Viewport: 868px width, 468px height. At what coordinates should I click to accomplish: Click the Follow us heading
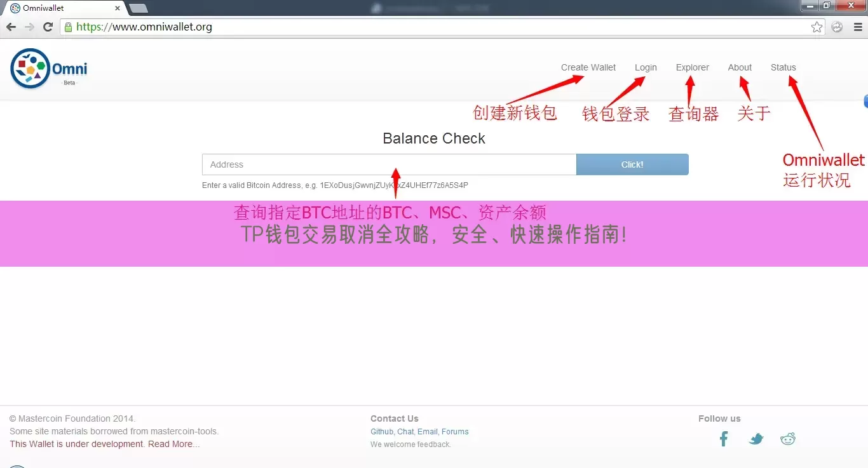coord(719,418)
